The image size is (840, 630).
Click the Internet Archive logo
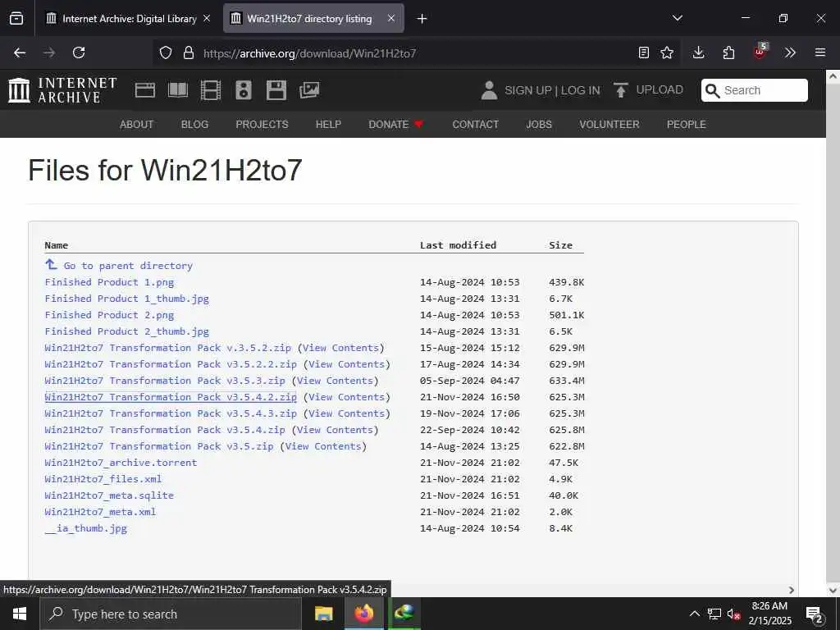point(62,90)
